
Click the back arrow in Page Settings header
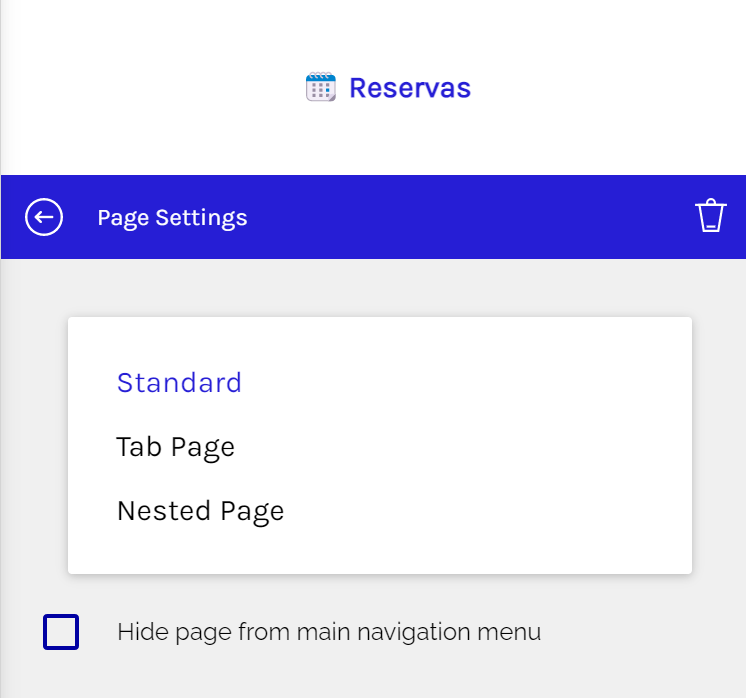click(44, 217)
